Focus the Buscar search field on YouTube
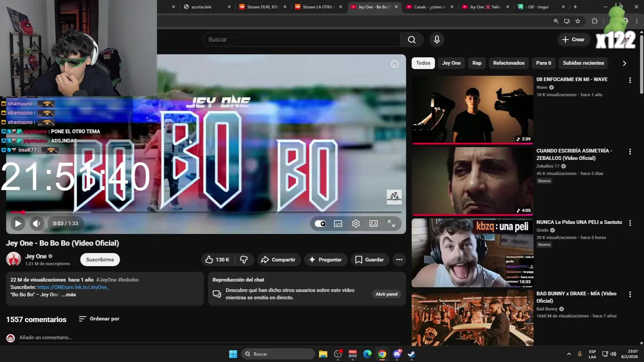The width and height of the screenshot is (644, 362). point(301,40)
